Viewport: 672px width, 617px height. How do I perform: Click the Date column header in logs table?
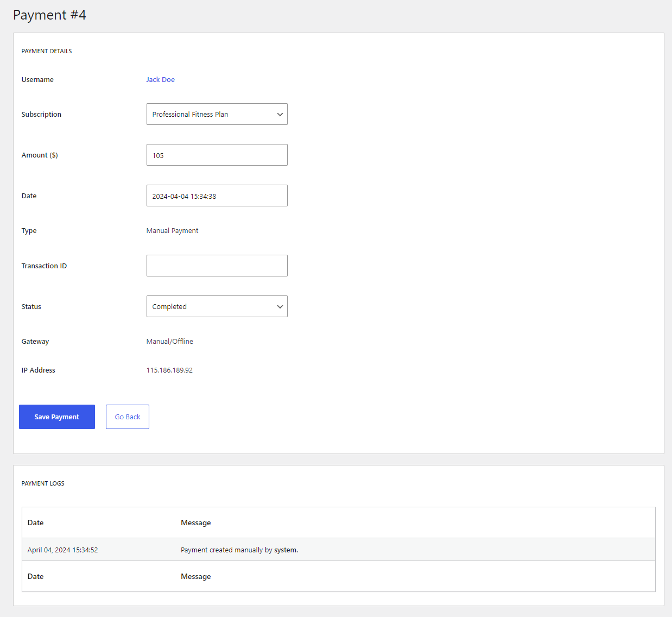click(36, 522)
